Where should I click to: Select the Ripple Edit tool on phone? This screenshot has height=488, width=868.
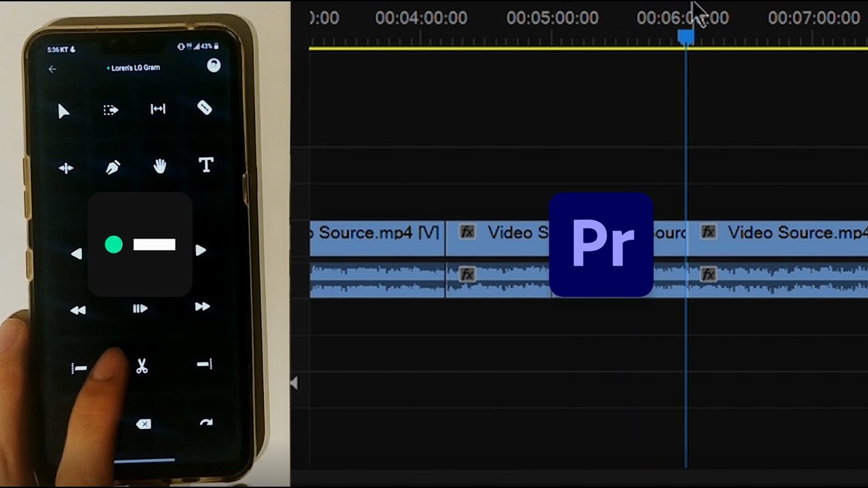[x=158, y=109]
